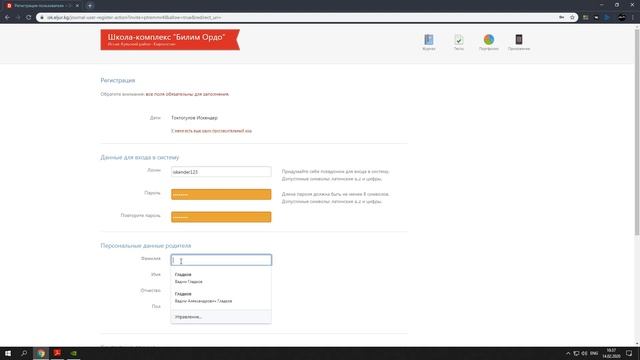The image size is (640, 360).
Task: Click the saved-password key icon
Action: (562, 18)
